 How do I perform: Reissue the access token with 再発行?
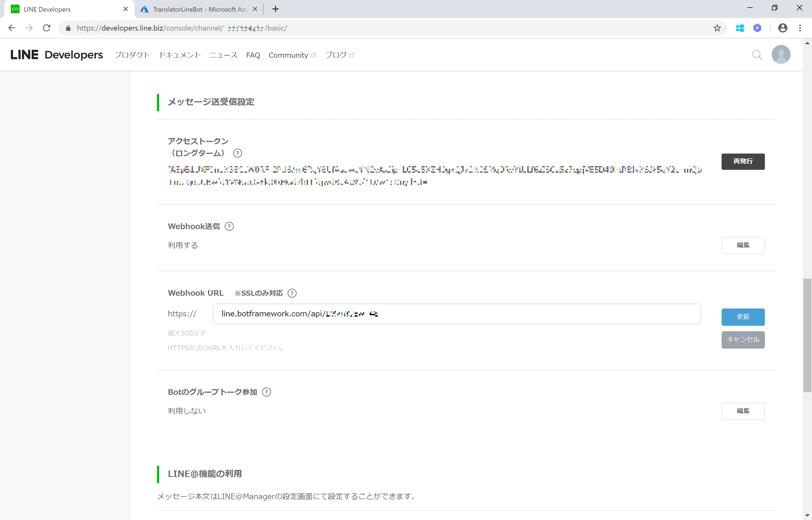pos(743,161)
